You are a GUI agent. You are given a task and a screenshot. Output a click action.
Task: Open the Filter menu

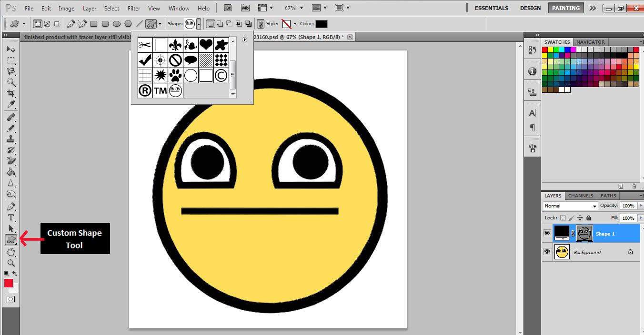[x=133, y=8]
